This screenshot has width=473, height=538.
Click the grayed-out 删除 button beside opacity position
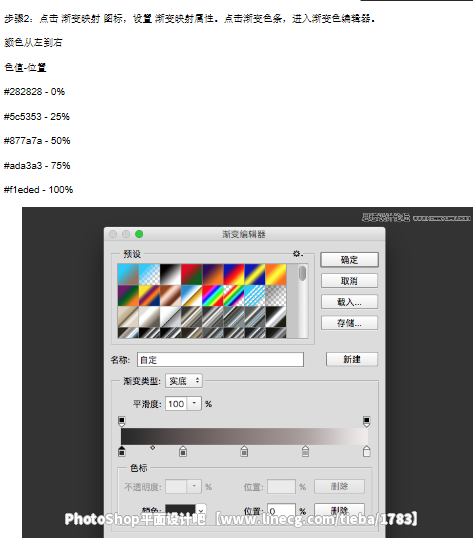(339, 487)
